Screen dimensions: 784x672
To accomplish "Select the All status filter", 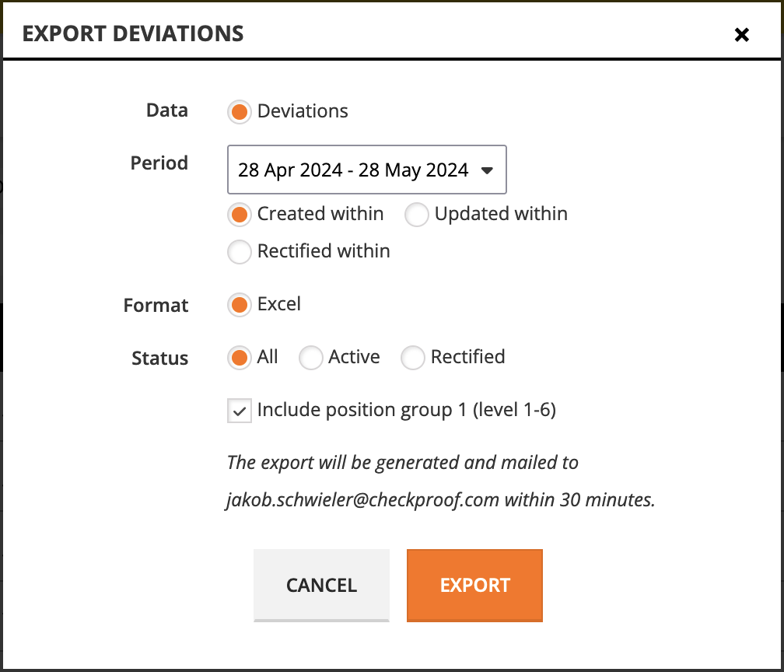I will pos(239,357).
